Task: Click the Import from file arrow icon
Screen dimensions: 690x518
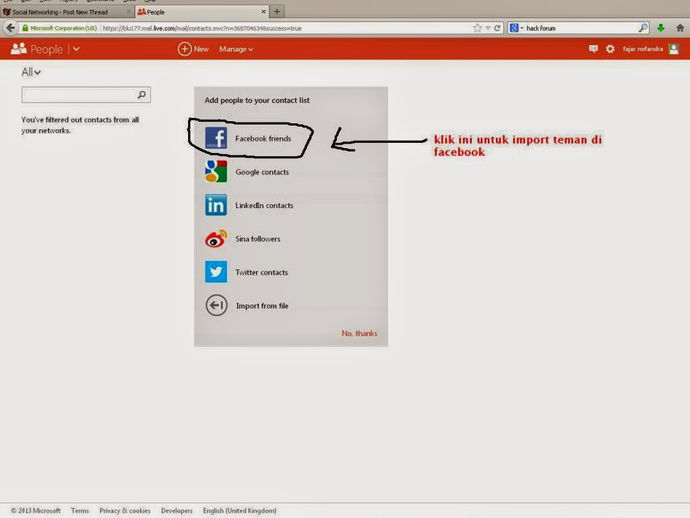Action: [217, 305]
